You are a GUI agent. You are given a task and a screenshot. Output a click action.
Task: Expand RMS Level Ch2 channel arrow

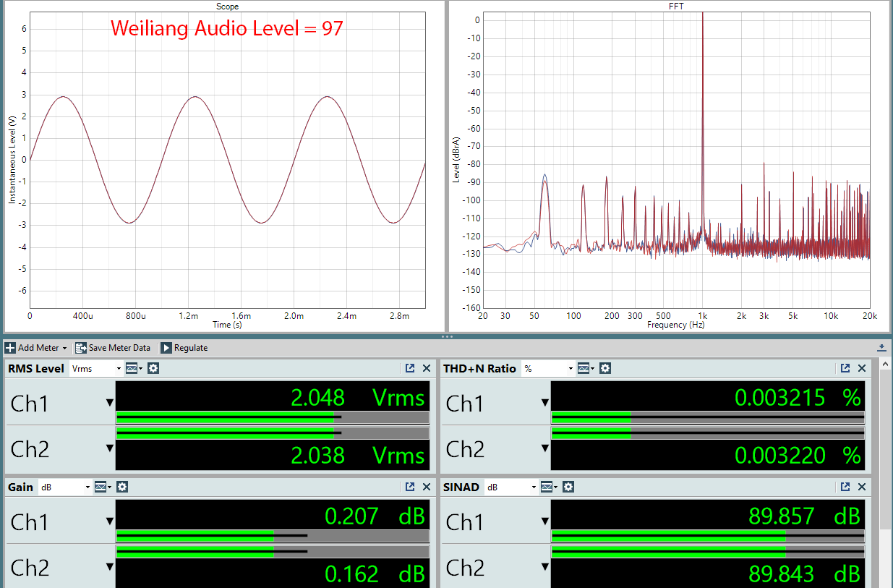[110, 448]
